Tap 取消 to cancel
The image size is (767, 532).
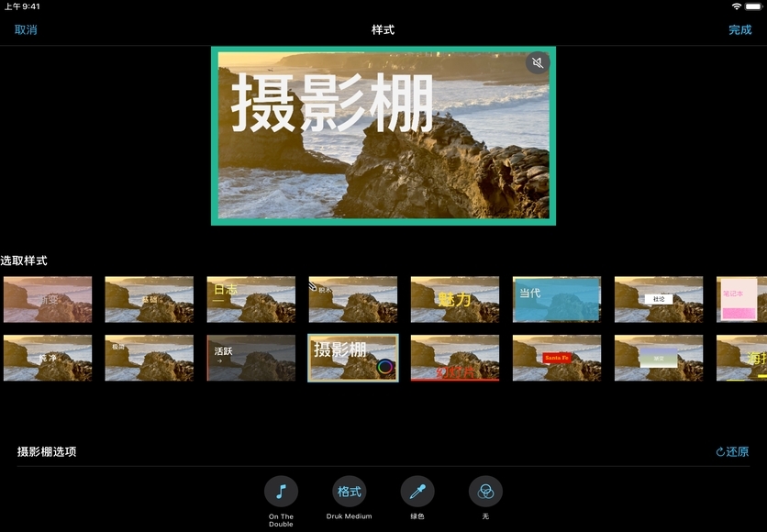(x=26, y=30)
